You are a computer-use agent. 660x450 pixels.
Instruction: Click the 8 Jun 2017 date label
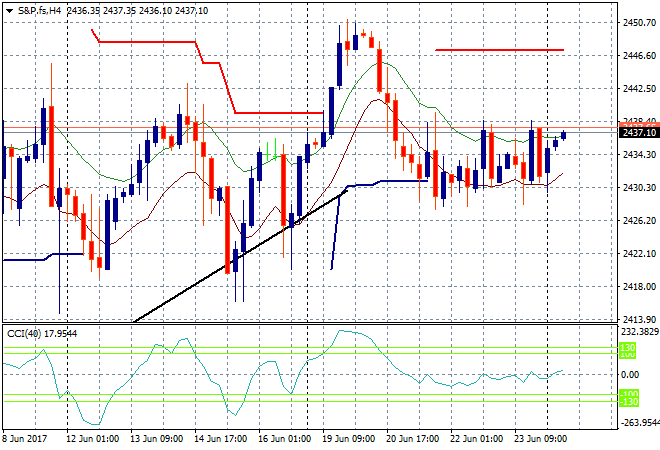coord(25,439)
